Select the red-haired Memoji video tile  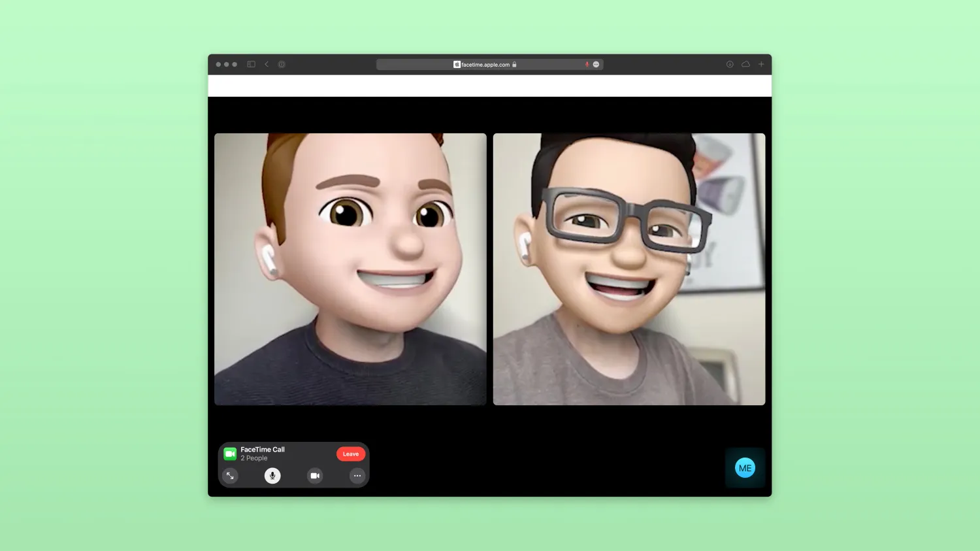click(350, 269)
